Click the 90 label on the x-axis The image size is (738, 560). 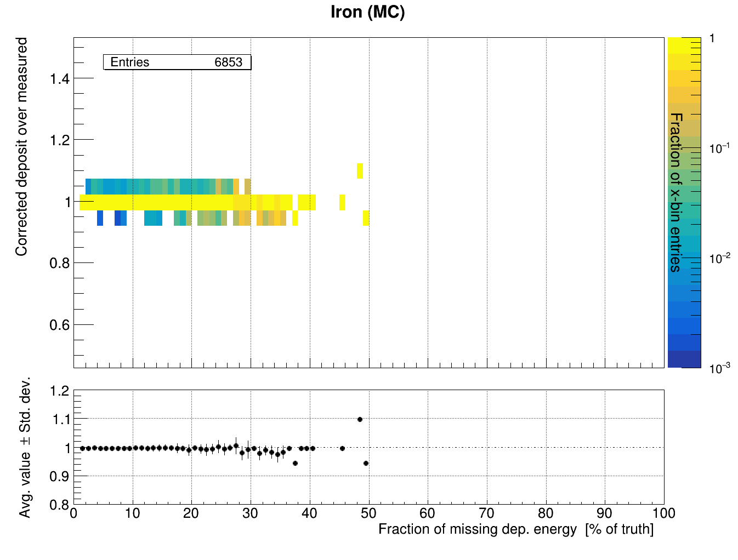pyautogui.click(x=605, y=513)
